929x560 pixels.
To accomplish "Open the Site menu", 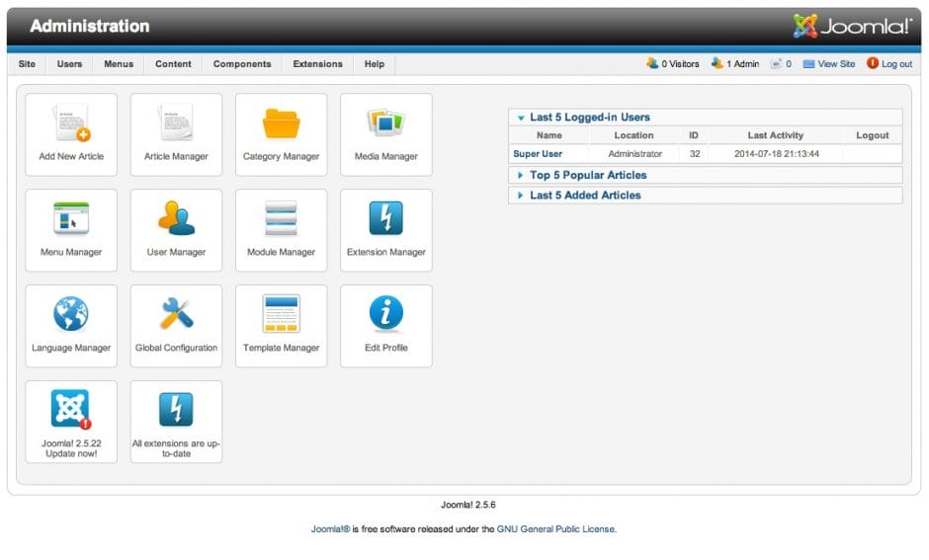I will click(x=27, y=64).
